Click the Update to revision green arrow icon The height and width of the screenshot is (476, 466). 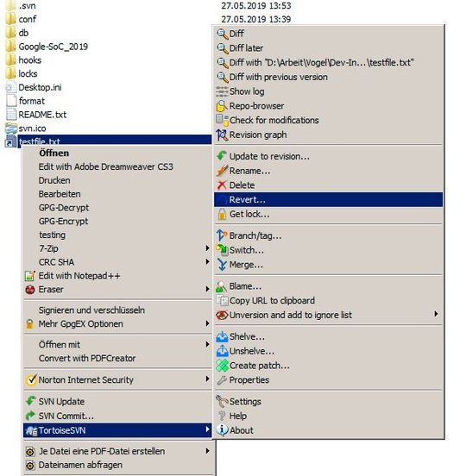222,156
